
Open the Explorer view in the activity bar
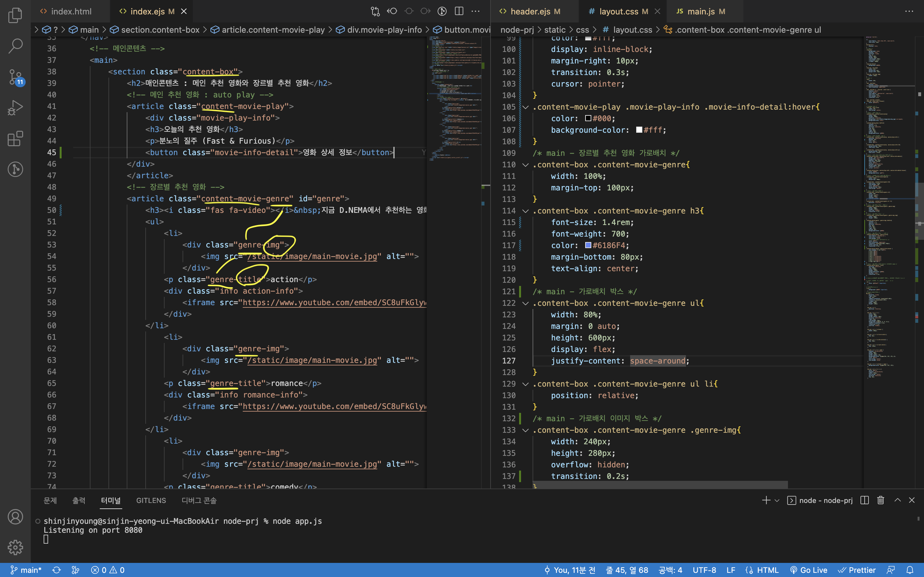pyautogui.click(x=15, y=15)
